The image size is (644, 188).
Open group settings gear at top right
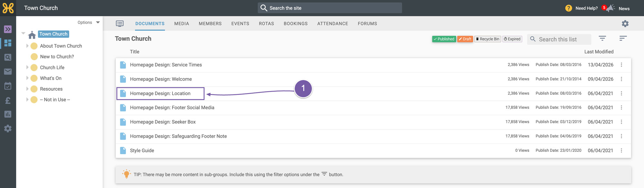[625, 23]
